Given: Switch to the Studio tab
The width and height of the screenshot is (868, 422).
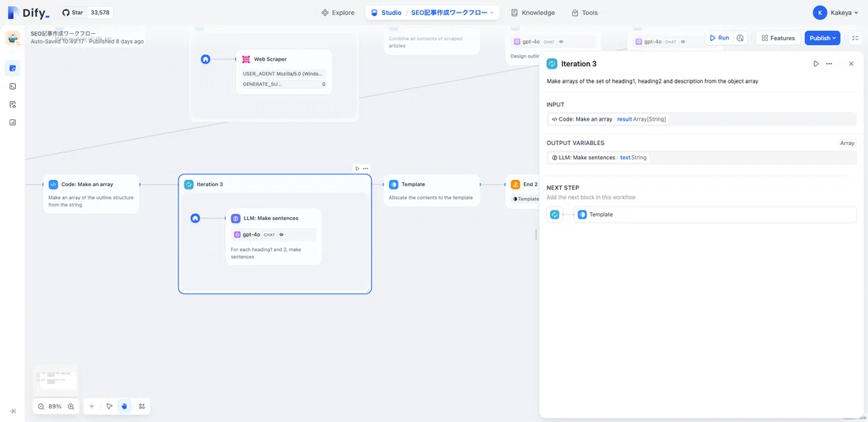Looking at the screenshot, I should point(386,12).
